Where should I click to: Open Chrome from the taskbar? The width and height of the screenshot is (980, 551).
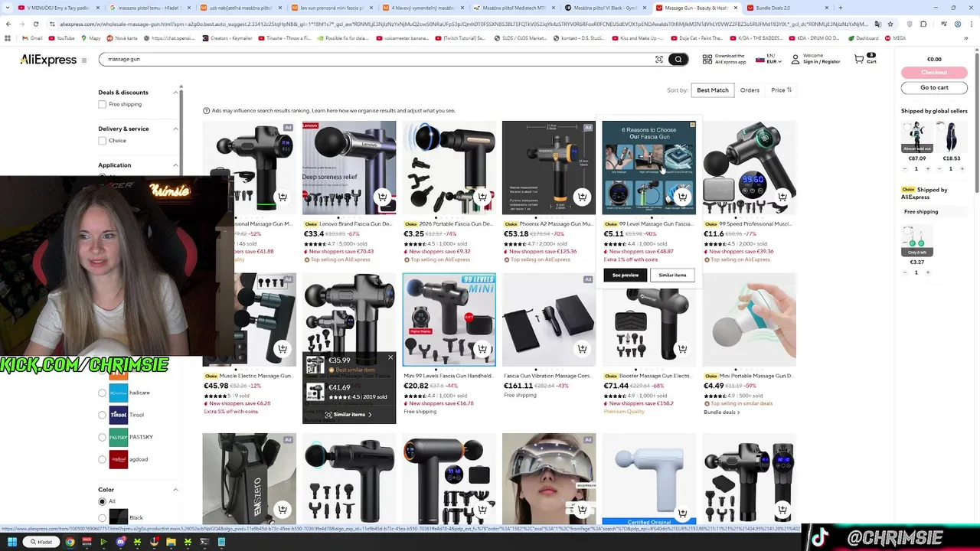(70, 542)
